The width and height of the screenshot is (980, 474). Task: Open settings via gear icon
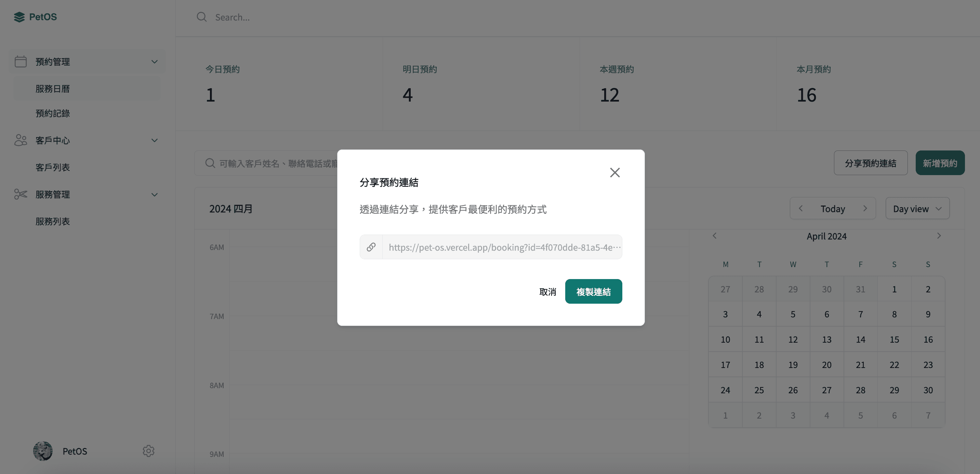tap(148, 451)
